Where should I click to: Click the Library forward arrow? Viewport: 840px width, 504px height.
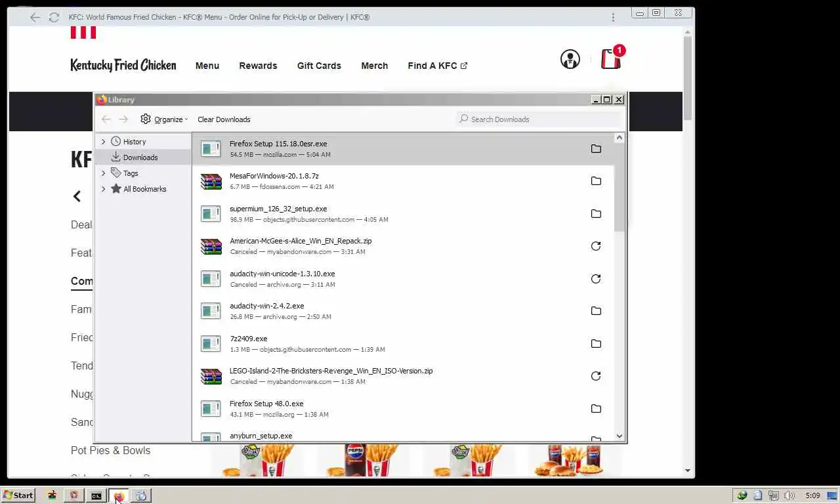pyautogui.click(x=123, y=119)
